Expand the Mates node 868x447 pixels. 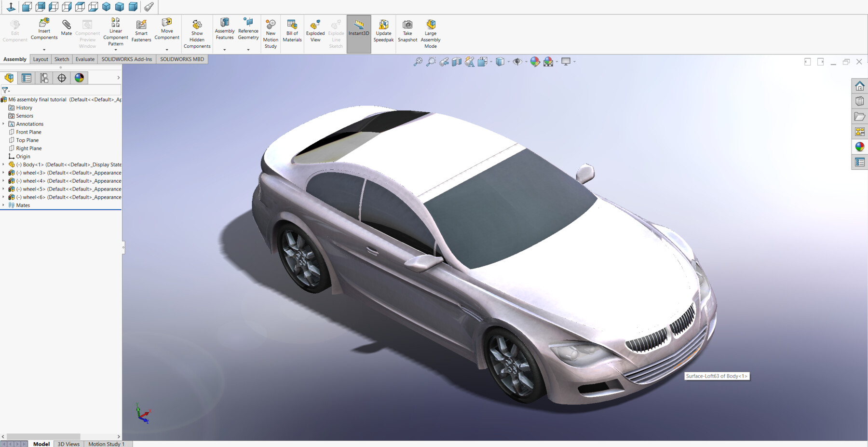(x=3, y=205)
